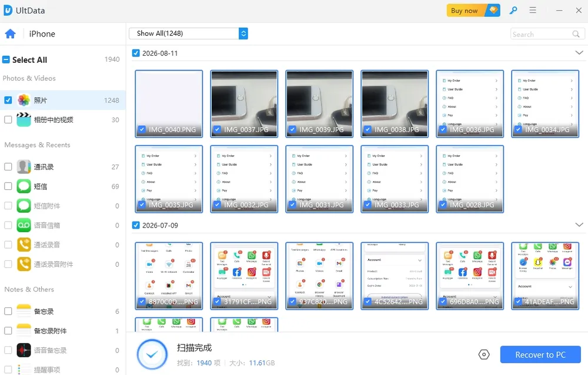Image resolution: width=588 pixels, height=375 pixels.
Task: Check the 相册中的视频 checkbox
Action: click(8, 120)
